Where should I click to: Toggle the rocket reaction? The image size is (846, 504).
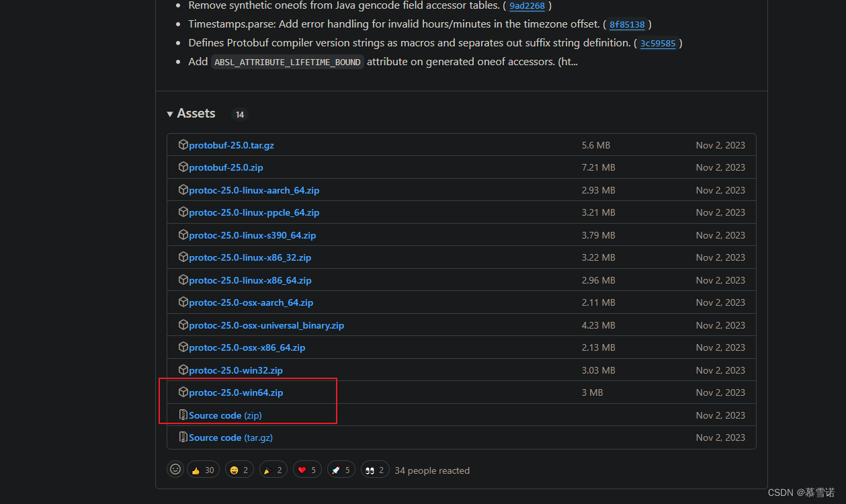341,469
